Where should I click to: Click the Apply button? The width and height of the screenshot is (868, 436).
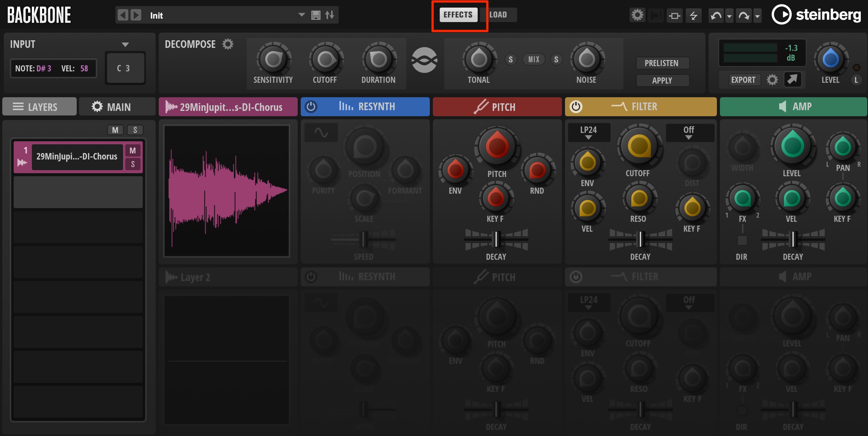662,81
